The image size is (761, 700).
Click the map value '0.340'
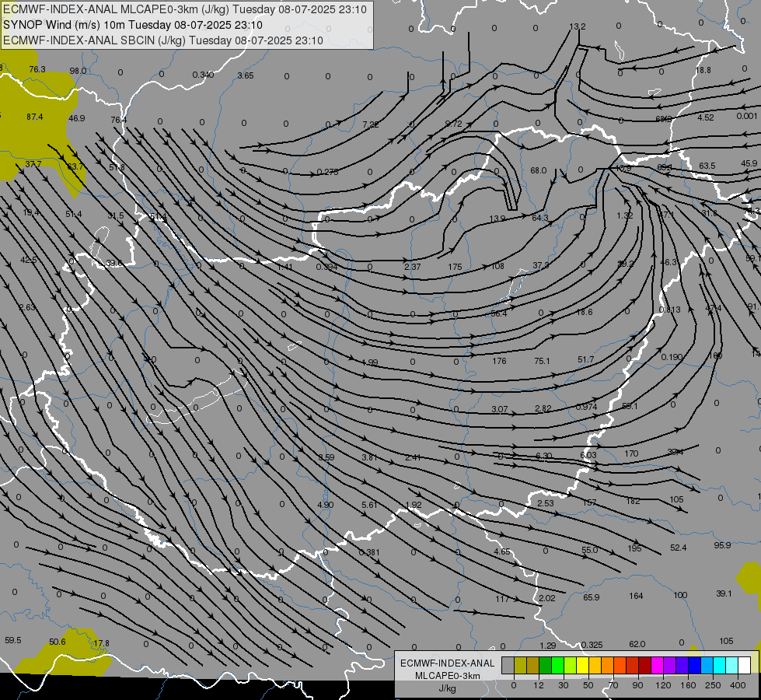point(203,75)
